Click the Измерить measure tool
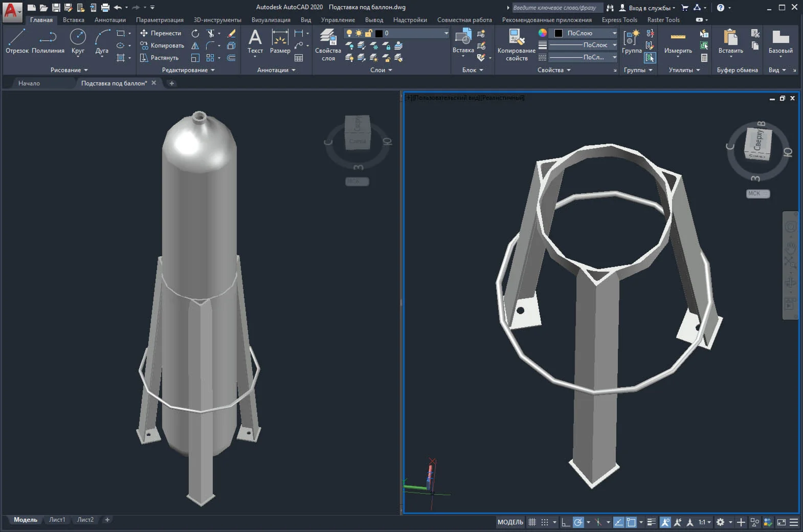 (678, 41)
